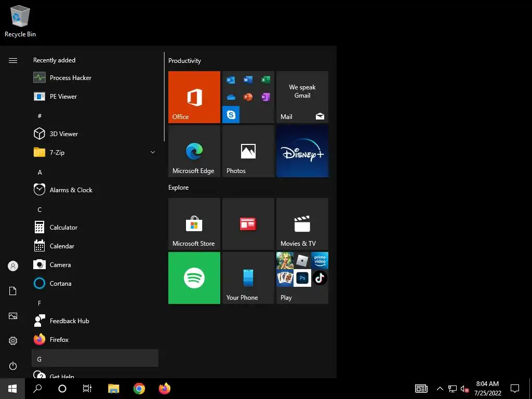The width and height of the screenshot is (532, 399).
Task: Launch the Spotify tile
Action: click(194, 278)
